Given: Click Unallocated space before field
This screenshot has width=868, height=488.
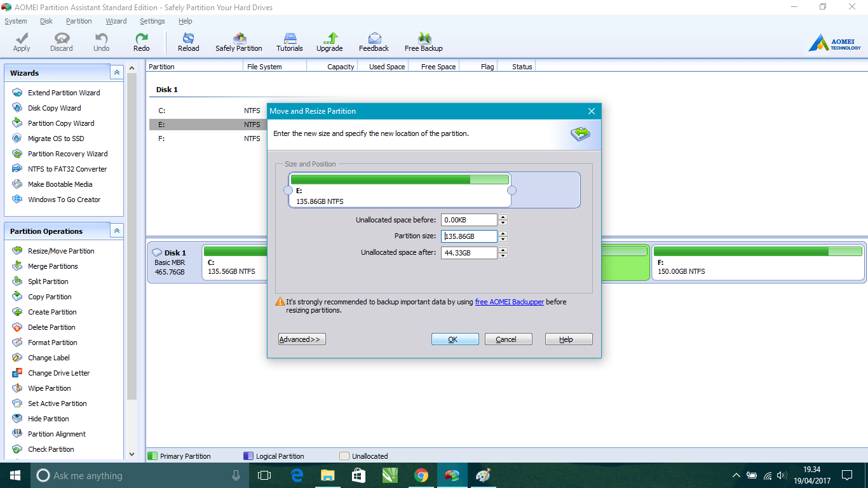Looking at the screenshot, I should point(469,220).
